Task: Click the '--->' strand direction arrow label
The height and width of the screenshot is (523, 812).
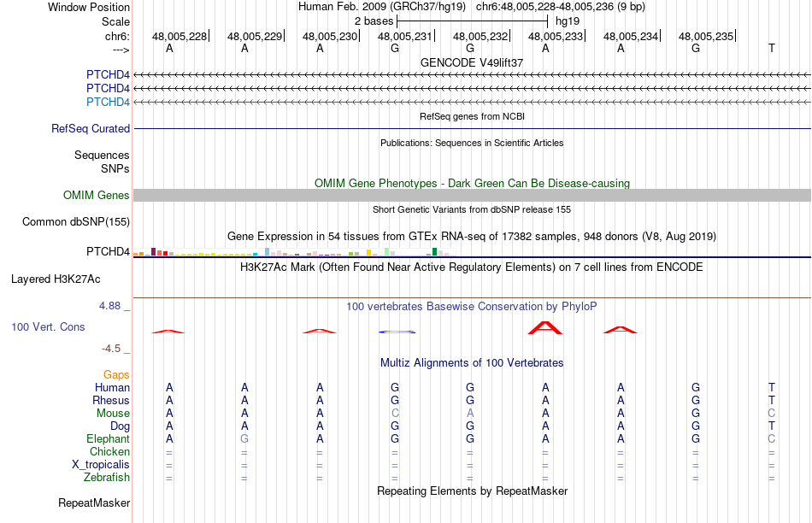Action: point(121,50)
